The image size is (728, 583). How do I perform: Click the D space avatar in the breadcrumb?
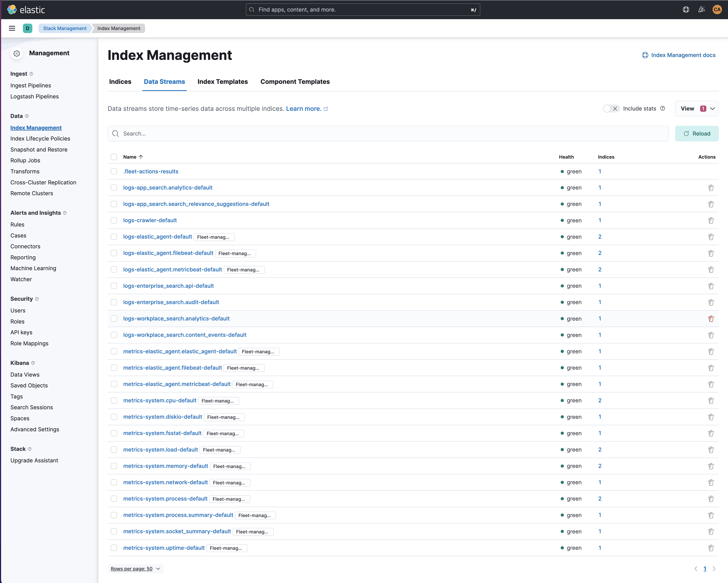coord(28,28)
